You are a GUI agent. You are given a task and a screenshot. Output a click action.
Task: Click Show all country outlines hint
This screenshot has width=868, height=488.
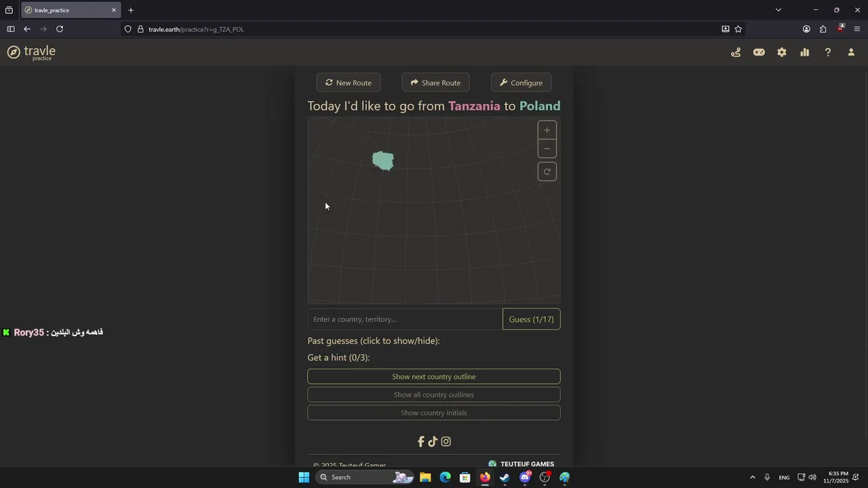pos(434,394)
